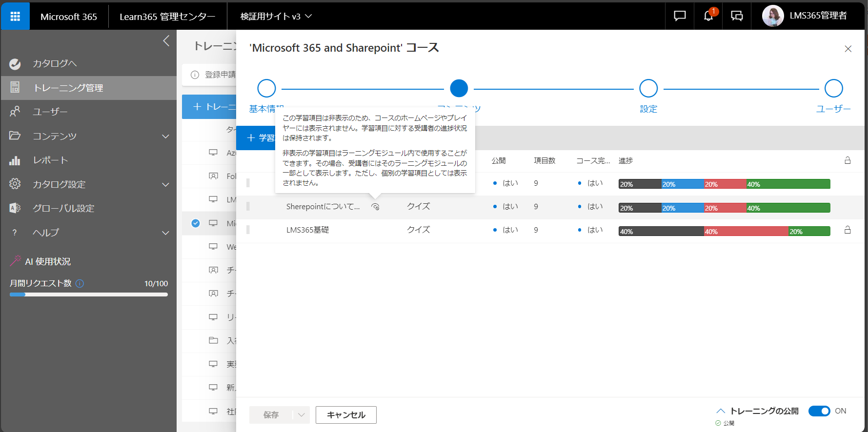
Task: Click the Microsoft 365 header link
Action: click(x=69, y=16)
